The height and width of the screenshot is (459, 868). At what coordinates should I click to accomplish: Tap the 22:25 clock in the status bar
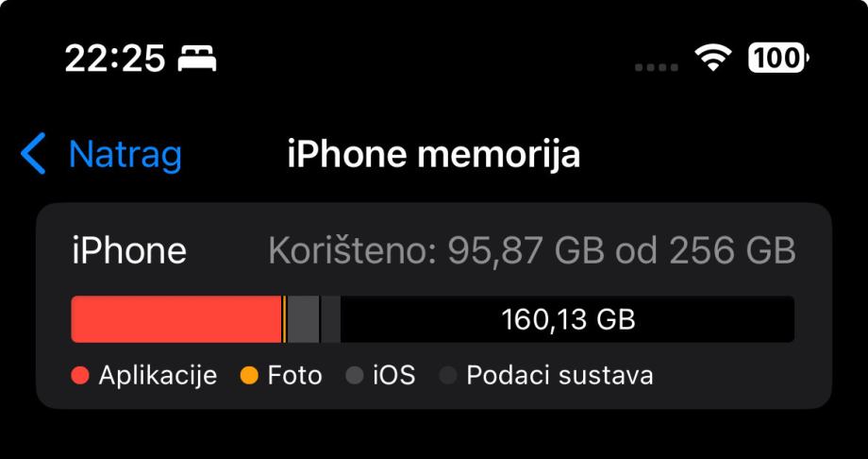(115, 59)
